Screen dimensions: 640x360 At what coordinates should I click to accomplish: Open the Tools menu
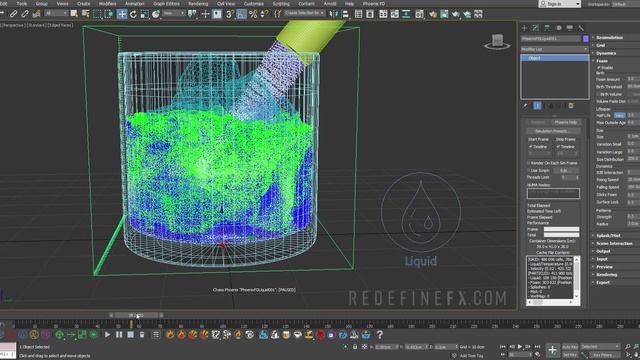click(x=21, y=4)
